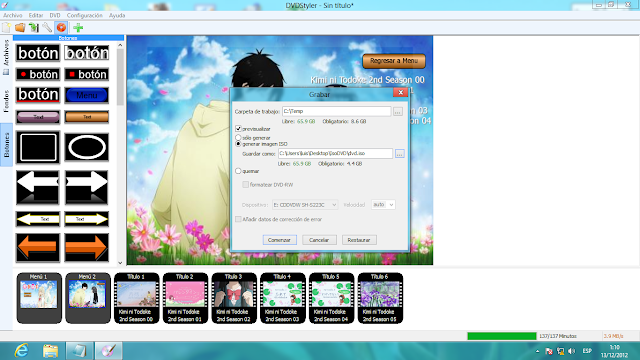Select the Menú 2 thumbnail
Viewport: 640px width, 360px height.
coord(87,298)
